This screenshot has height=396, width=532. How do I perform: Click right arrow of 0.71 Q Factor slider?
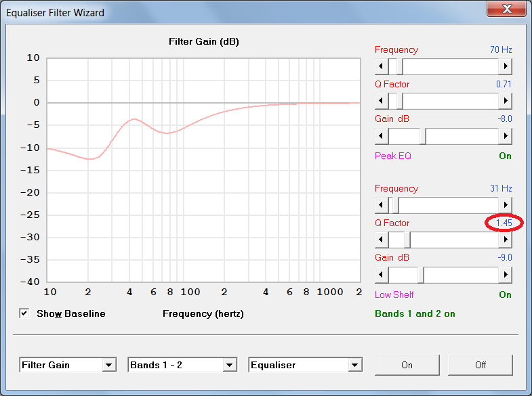coord(505,101)
